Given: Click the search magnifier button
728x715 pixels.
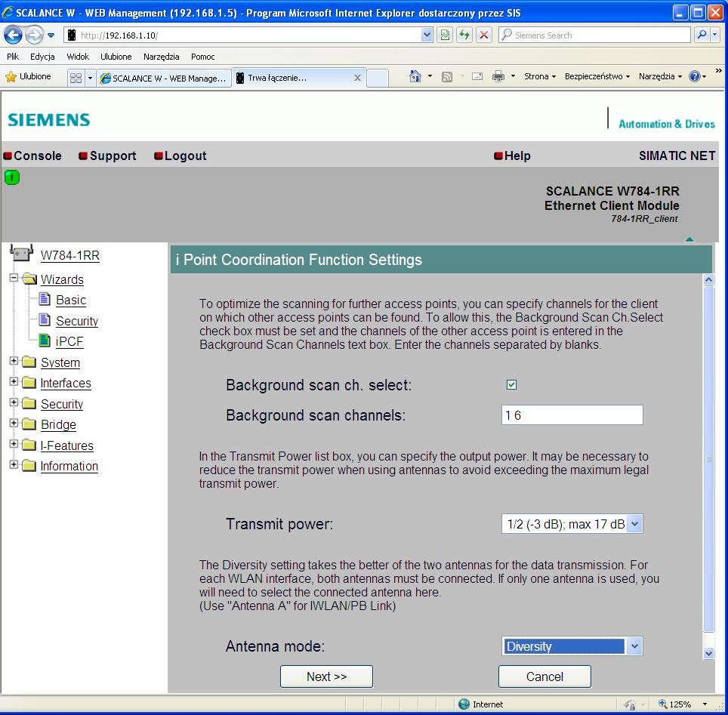Looking at the screenshot, I should [x=702, y=35].
